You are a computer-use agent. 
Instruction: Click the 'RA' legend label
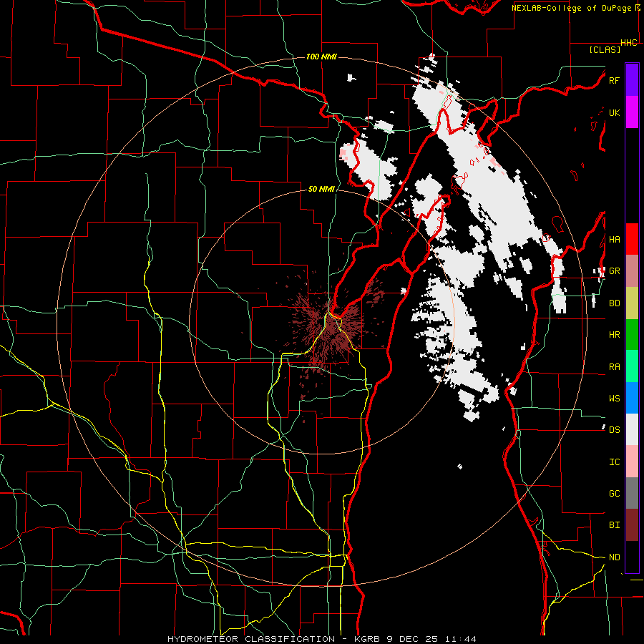coord(614,367)
